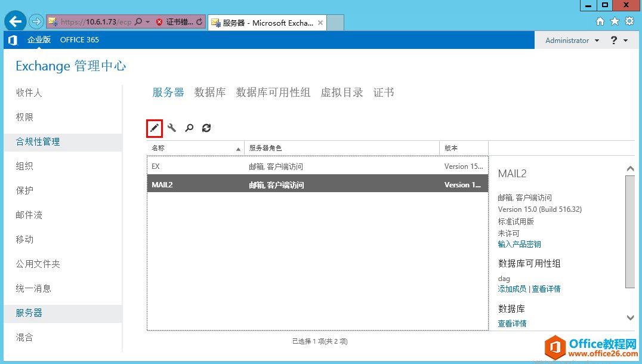
Task: Click the browser home icon
Action: point(601,20)
